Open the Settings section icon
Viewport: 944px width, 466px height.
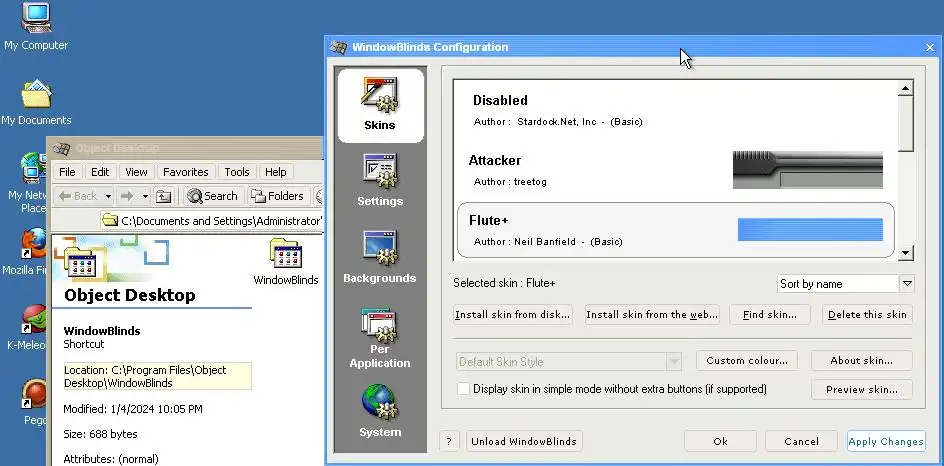point(380,171)
